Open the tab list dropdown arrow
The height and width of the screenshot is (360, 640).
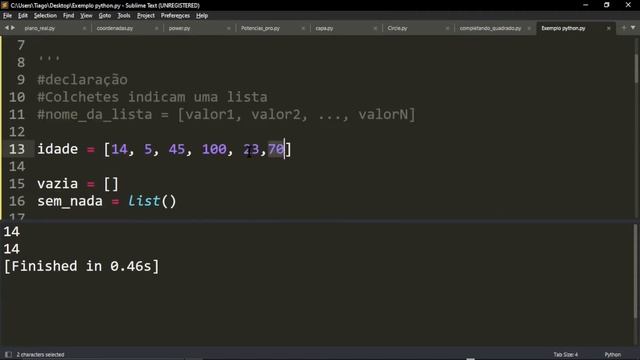(633, 28)
